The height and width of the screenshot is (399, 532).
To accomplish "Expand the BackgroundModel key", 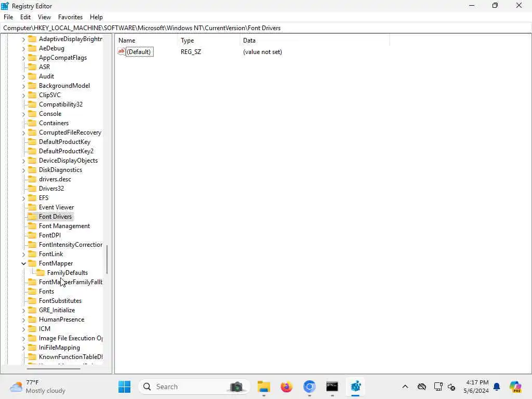I will coord(23,86).
